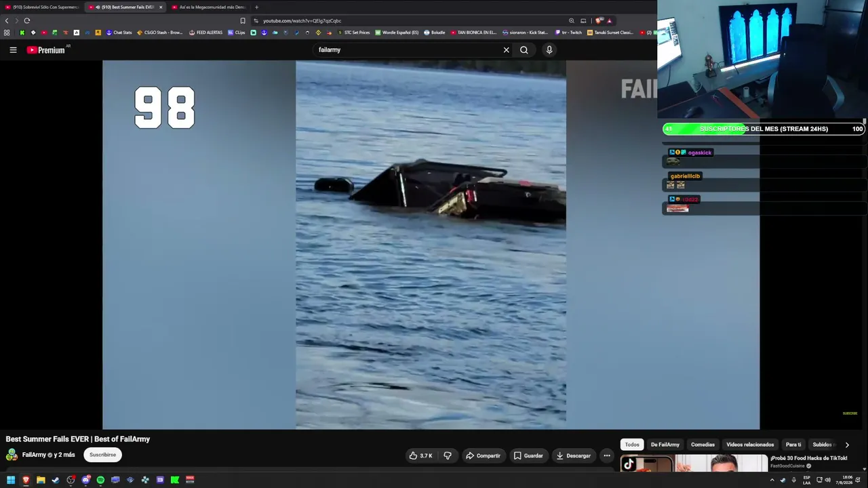The width and height of the screenshot is (868, 488).
Task: Open more actions three-dot menu
Action: click(607, 455)
